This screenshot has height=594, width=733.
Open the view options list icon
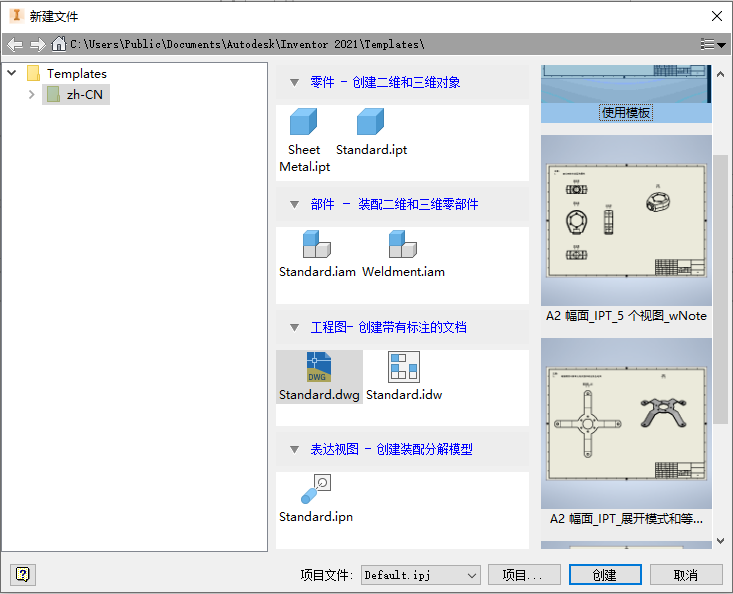(x=713, y=44)
